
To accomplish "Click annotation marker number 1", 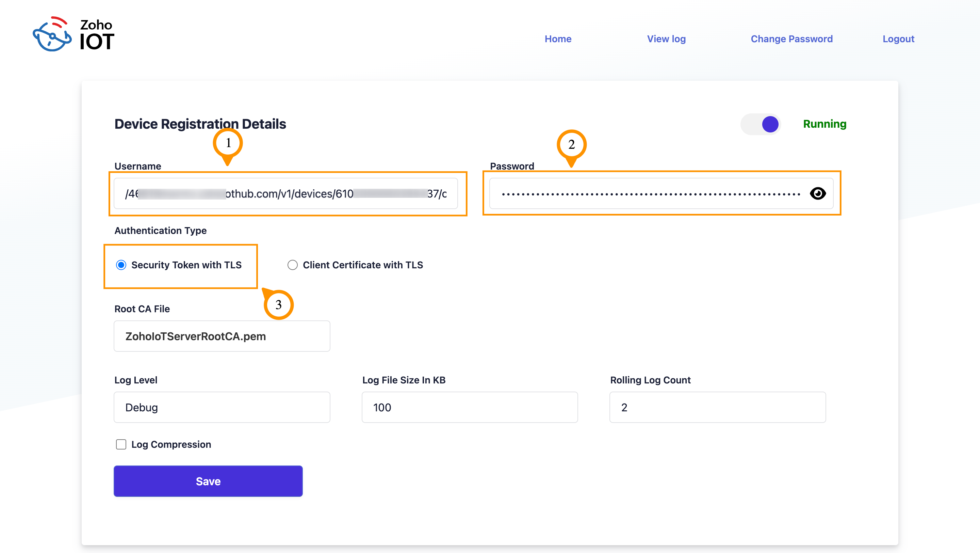I will click(228, 143).
